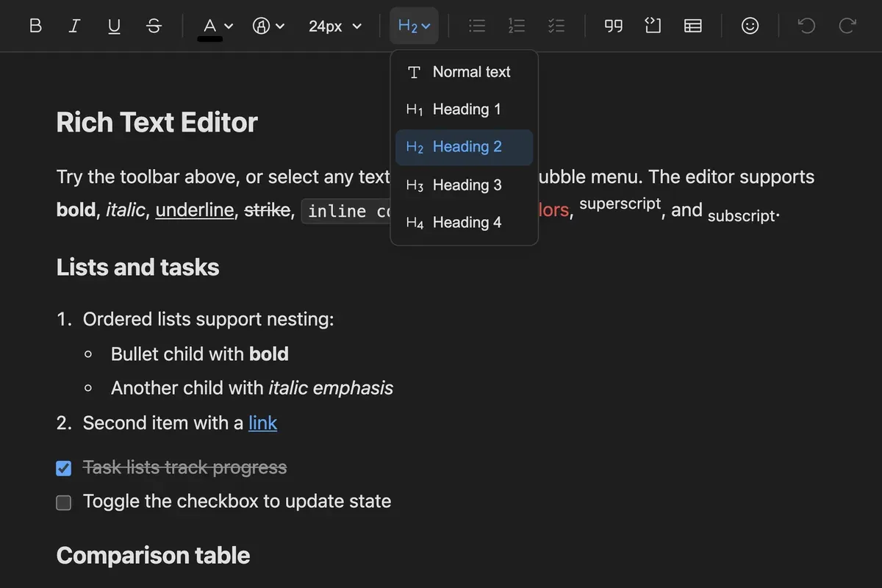Choose Heading 1 from the menu
Viewport: 882px width, 588px height.
pos(464,110)
